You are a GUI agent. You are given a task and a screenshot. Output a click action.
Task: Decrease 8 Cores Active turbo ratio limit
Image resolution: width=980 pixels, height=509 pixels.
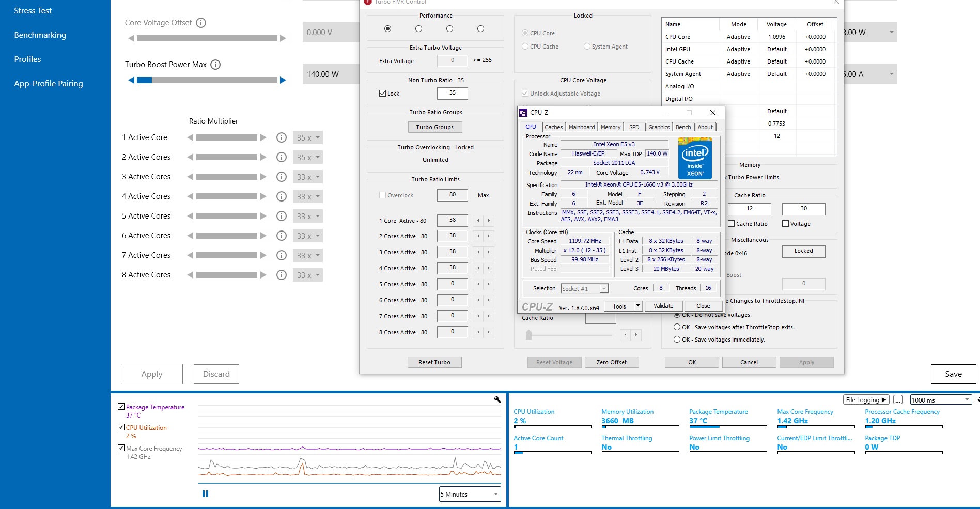478,332
